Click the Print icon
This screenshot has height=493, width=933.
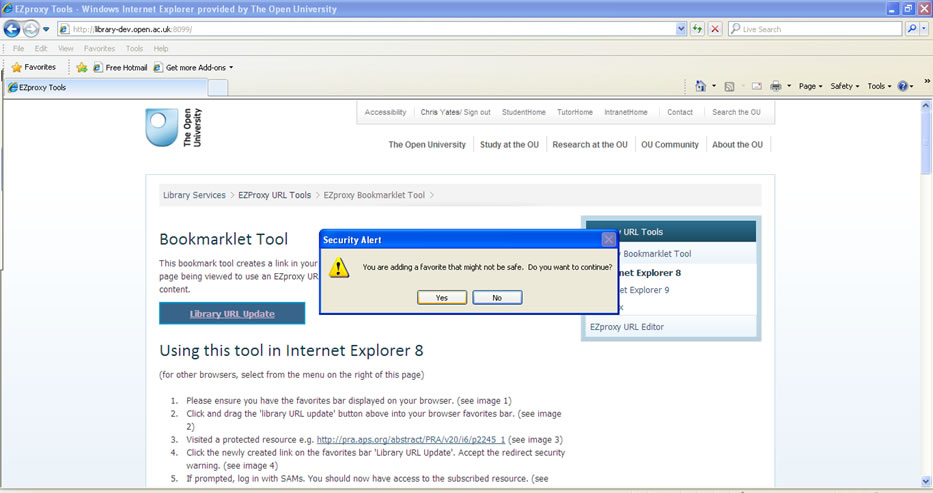775,86
